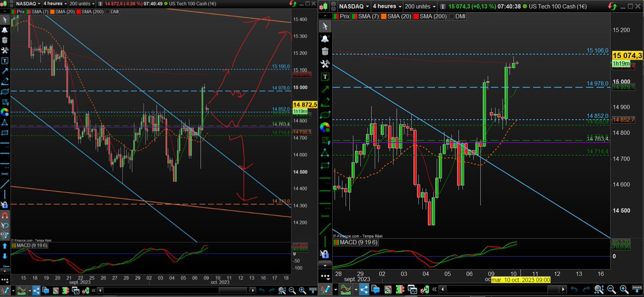Select the cursor pointer tool in left chart
Screen dimensions: 644x297
point(4,19)
